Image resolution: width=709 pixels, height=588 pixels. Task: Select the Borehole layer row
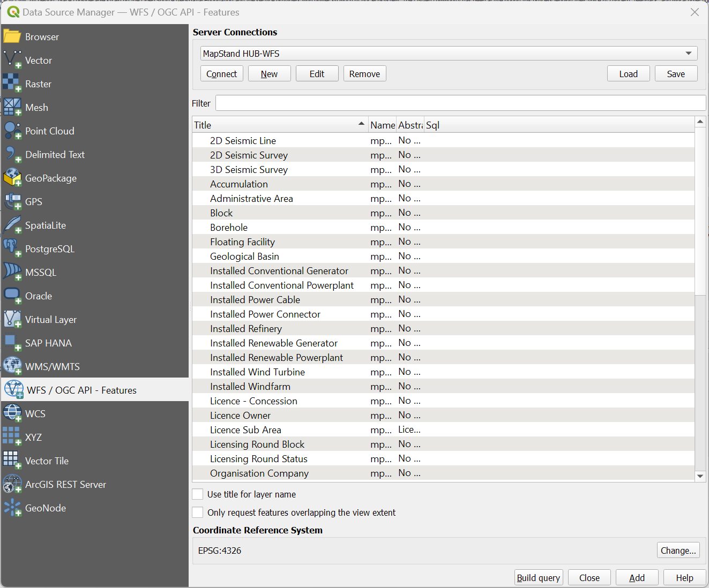click(x=443, y=227)
